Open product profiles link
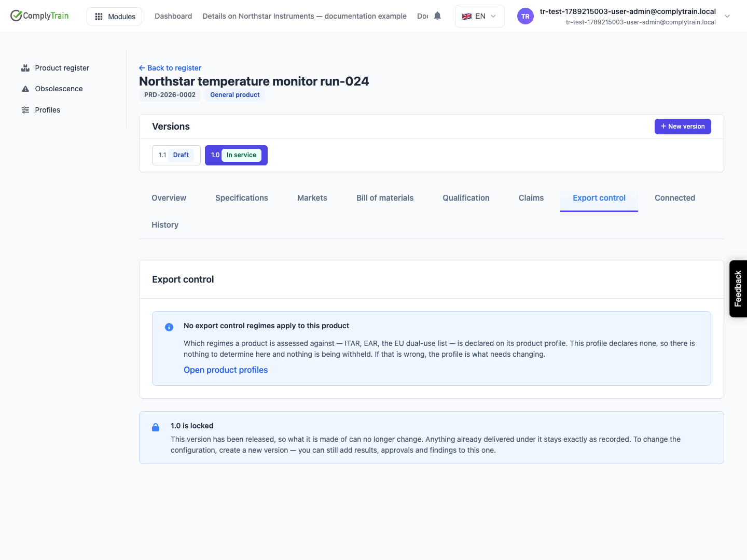Screen dimensions: 747x560 226,370
